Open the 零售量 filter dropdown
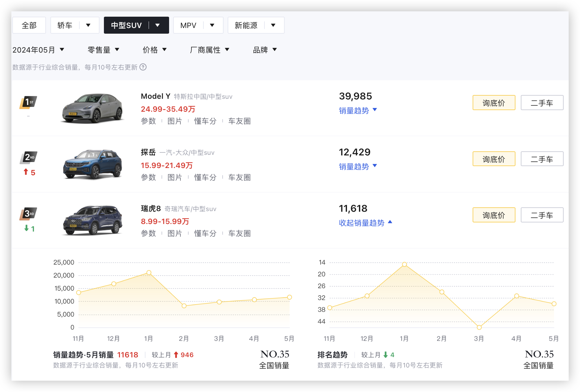This screenshot has height=392, width=580. click(x=103, y=50)
